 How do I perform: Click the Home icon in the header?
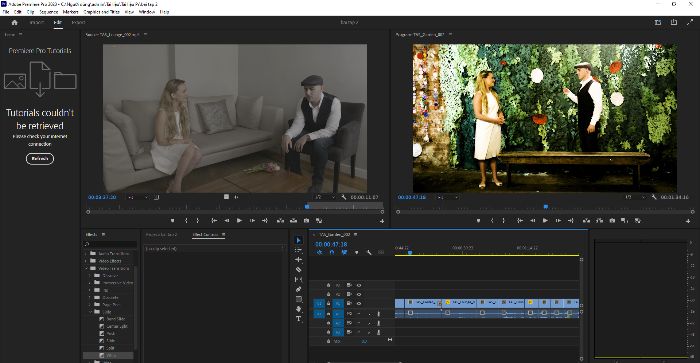click(14, 22)
